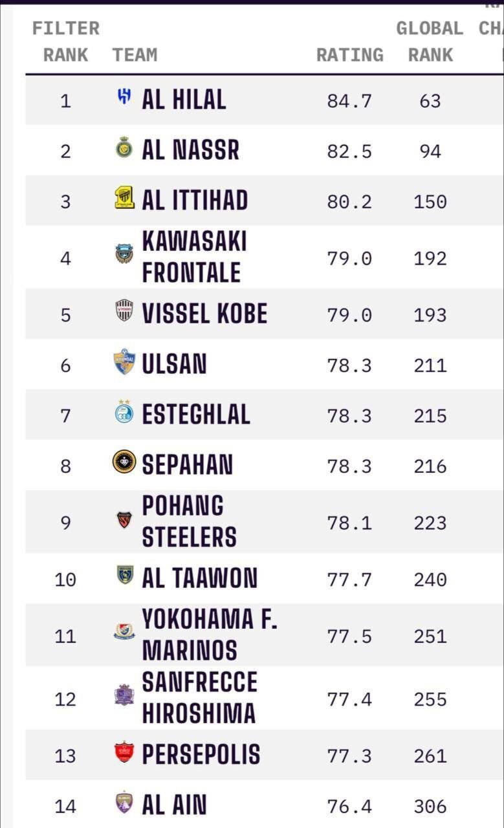The height and width of the screenshot is (828, 504).
Task: Click the Al Hilal club crest icon
Action: [x=124, y=98]
